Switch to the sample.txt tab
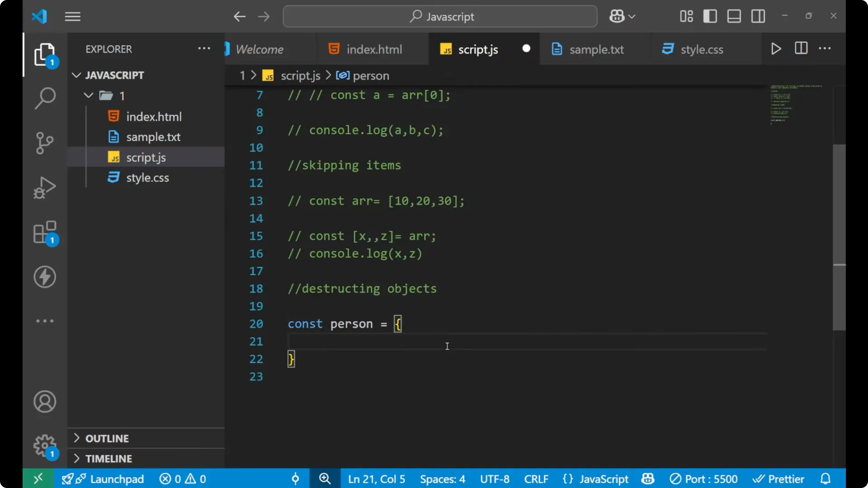Viewport: 868px width, 488px height. pos(597,49)
